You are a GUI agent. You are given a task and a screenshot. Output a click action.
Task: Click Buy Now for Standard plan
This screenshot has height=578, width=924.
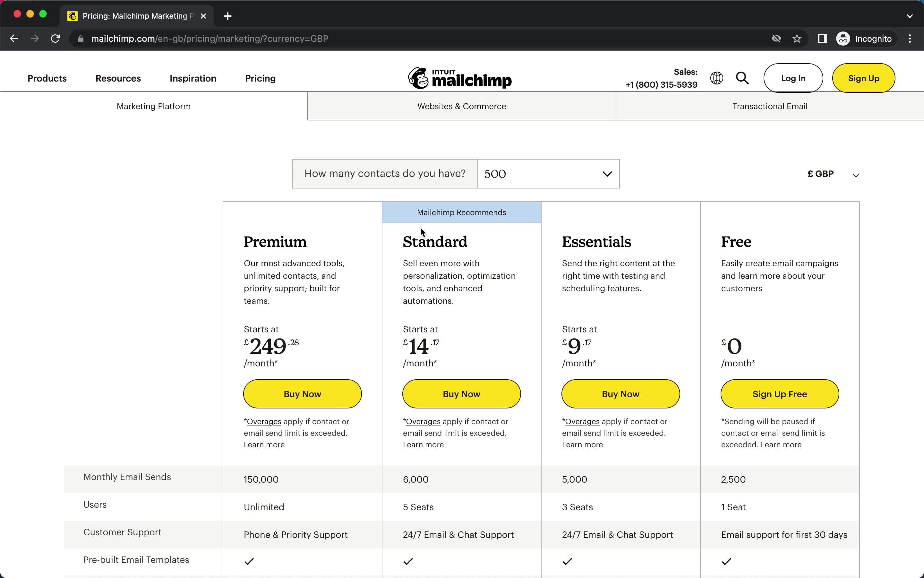pyautogui.click(x=462, y=394)
